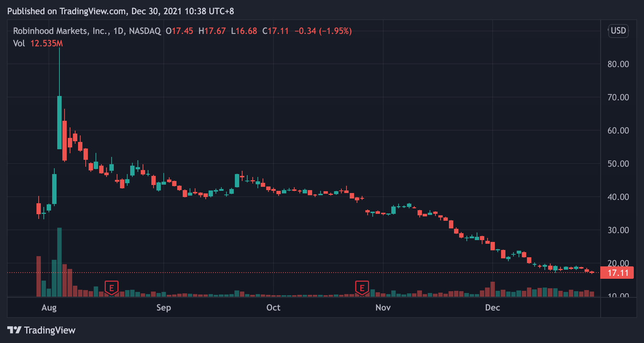This screenshot has width=644, height=343.
Task: Open the USD currency selector
Action: [618, 31]
